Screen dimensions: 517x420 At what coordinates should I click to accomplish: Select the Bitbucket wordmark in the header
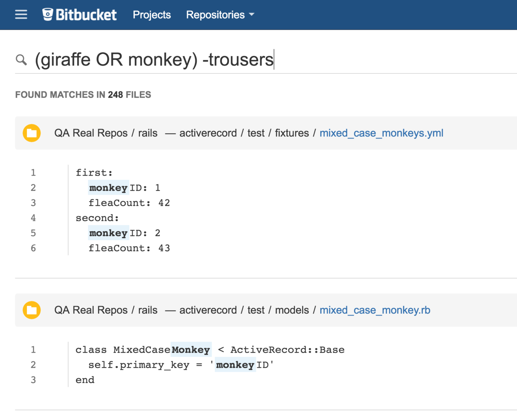[x=86, y=14]
